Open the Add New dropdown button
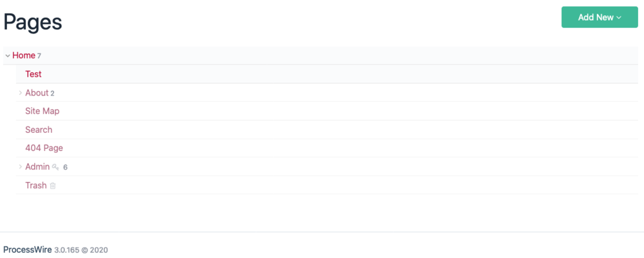Screen dimensions: 644x258 coord(599,17)
